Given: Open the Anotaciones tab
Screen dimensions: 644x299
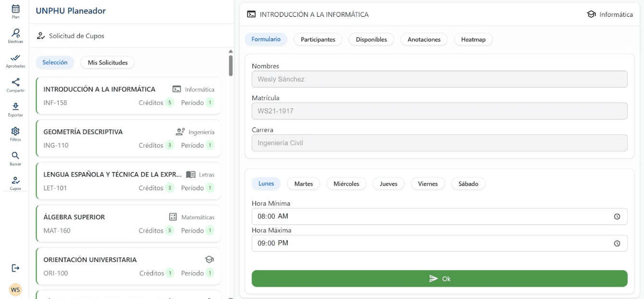Looking at the screenshot, I should 424,39.
